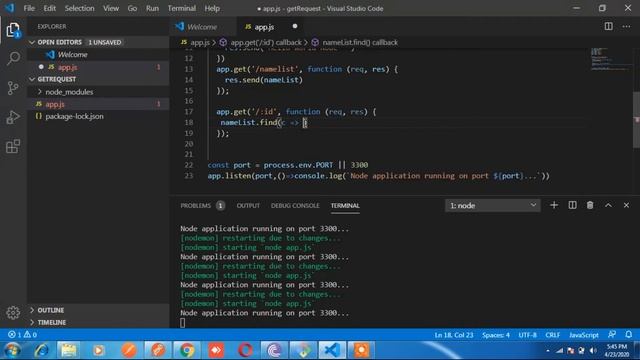Switch to the Output panel tab
The image size is (640, 360).
pyautogui.click(x=248, y=206)
